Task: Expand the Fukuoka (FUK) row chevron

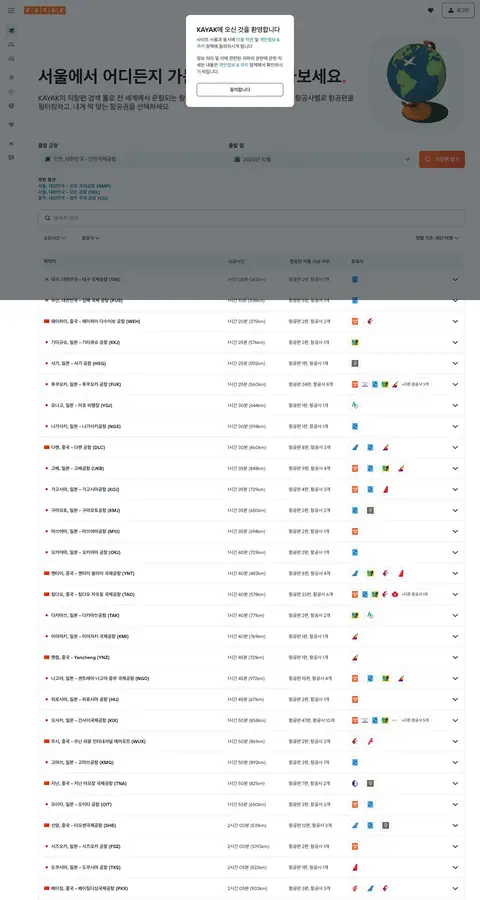Action: point(455,385)
